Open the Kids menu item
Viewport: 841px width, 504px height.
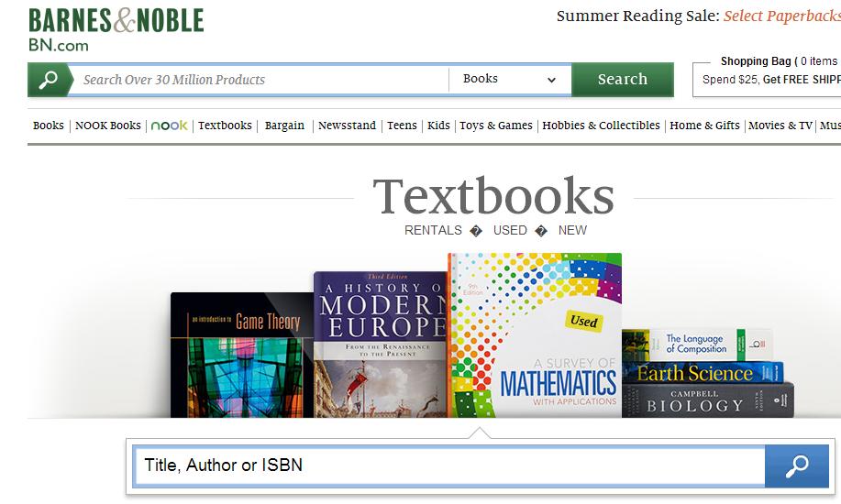(x=438, y=126)
